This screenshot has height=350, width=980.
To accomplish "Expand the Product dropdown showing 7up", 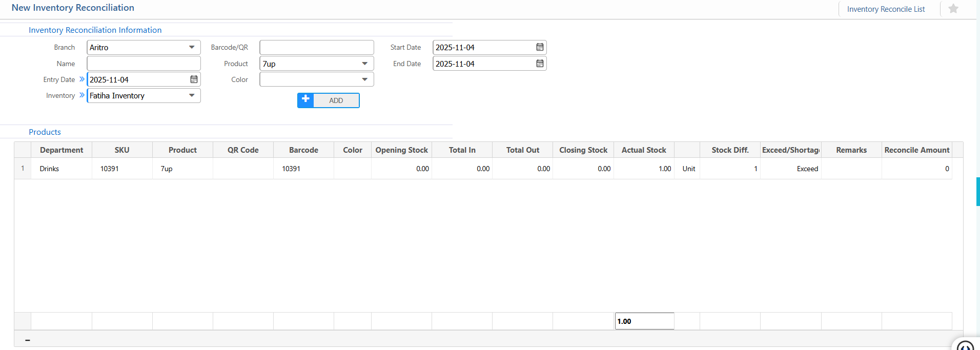I will (x=364, y=64).
